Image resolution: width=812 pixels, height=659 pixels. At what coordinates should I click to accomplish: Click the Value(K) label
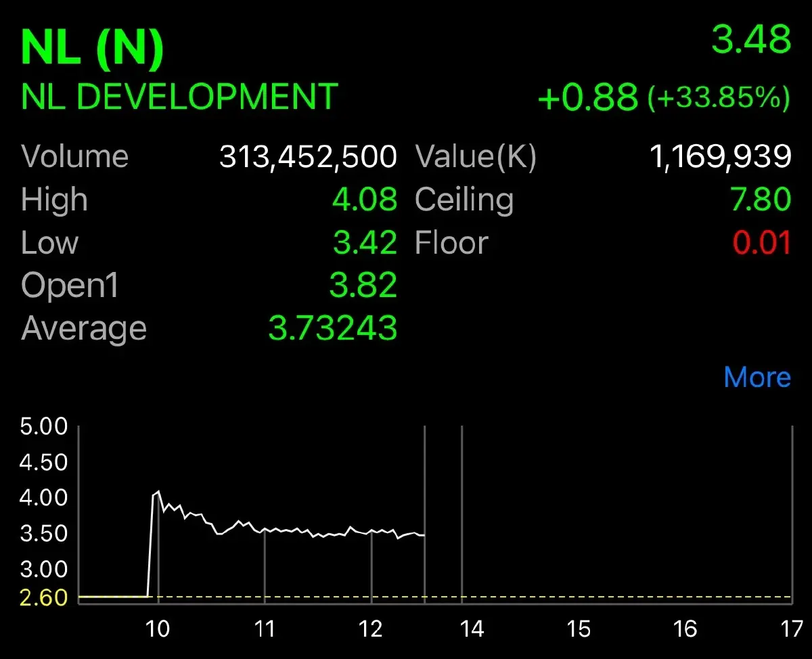point(476,158)
